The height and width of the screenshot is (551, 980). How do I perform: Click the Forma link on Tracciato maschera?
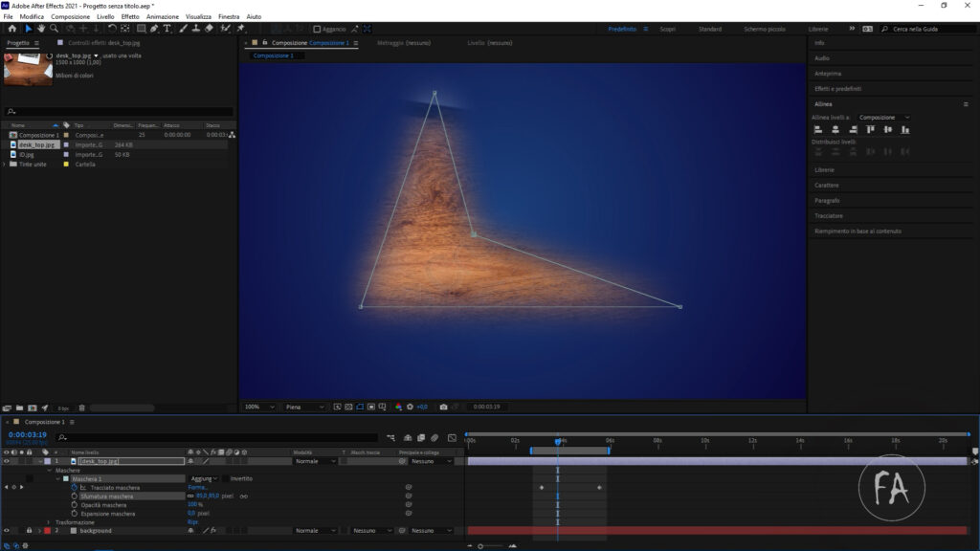click(x=195, y=488)
